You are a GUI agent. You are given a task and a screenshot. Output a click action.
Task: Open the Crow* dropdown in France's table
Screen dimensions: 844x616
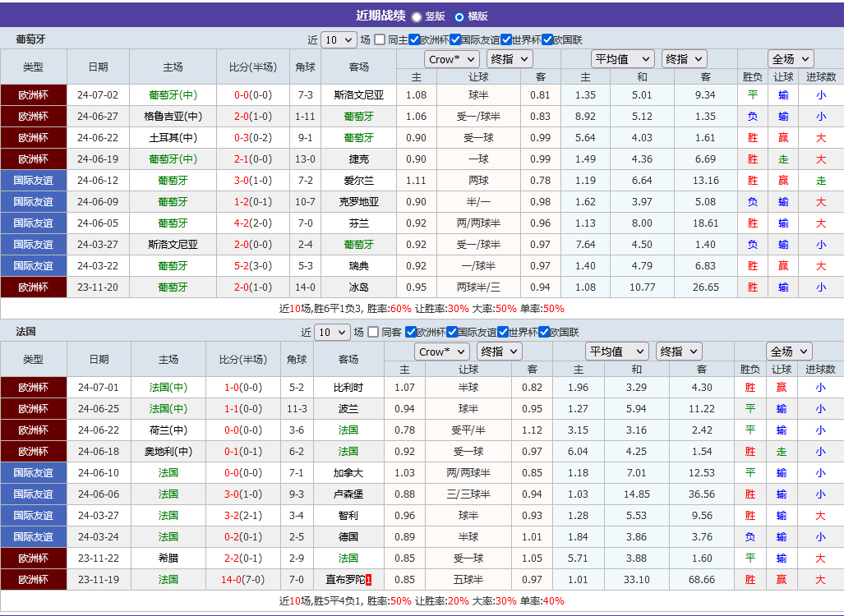[x=441, y=350]
